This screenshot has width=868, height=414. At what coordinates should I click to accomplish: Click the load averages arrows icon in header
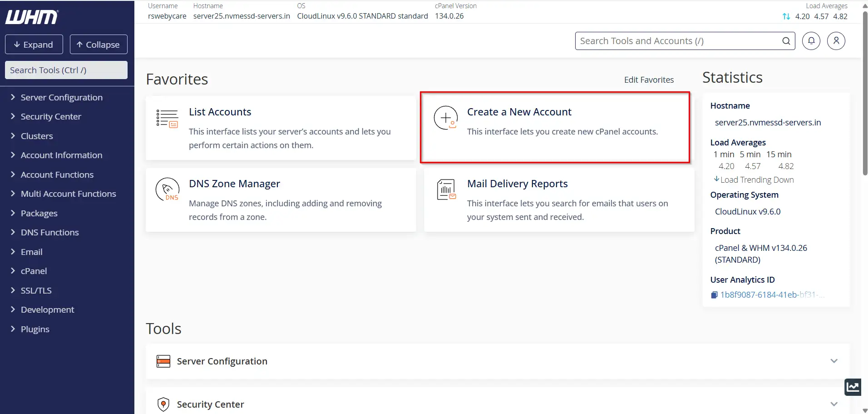coord(786,16)
